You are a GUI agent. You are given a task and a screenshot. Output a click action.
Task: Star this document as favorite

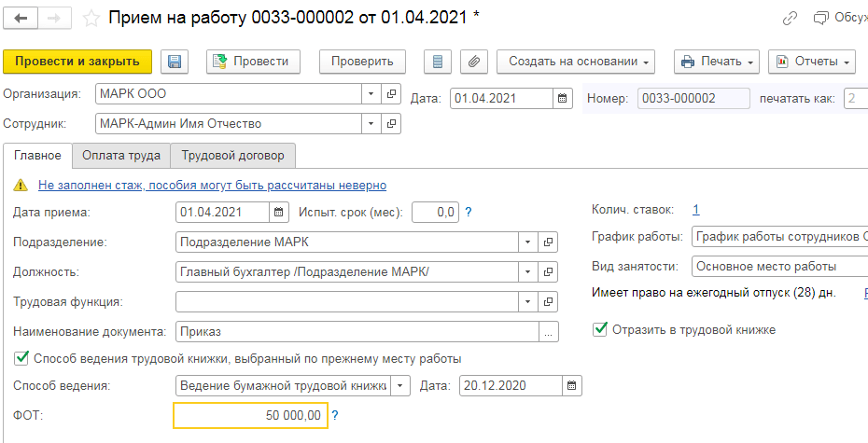91,18
